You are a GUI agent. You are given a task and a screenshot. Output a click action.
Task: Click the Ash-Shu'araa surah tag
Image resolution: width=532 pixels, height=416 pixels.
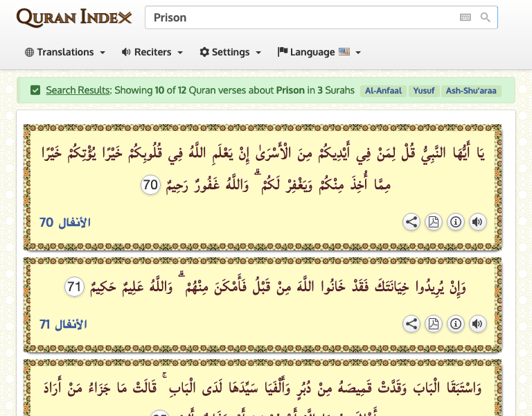(x=472, y=91)
